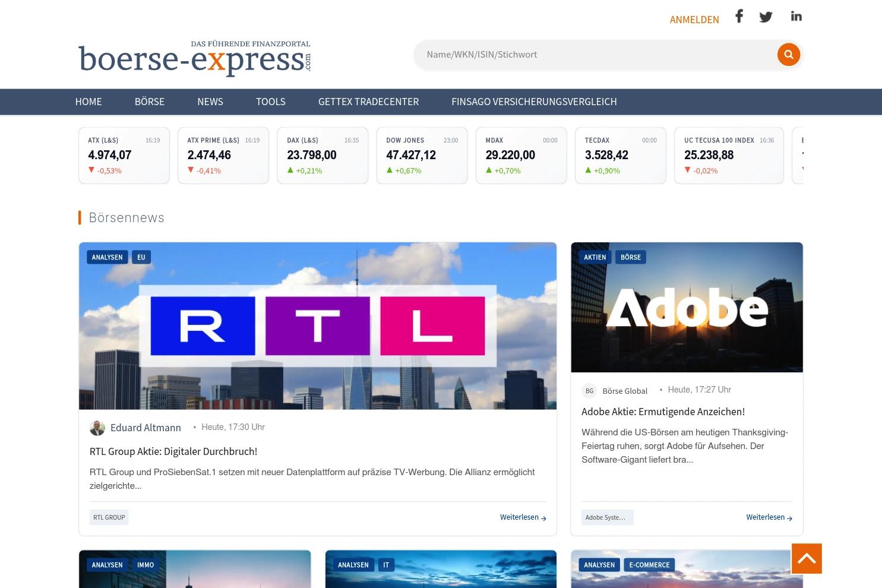Click the RTL article image

pos(318,326)
